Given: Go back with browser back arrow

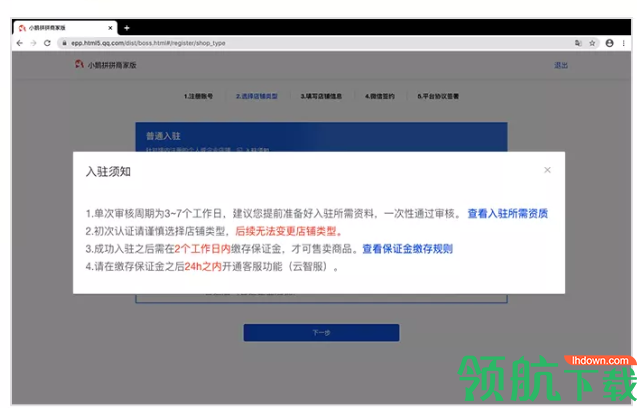Looking at the screenshot, I should click(20, 43).
